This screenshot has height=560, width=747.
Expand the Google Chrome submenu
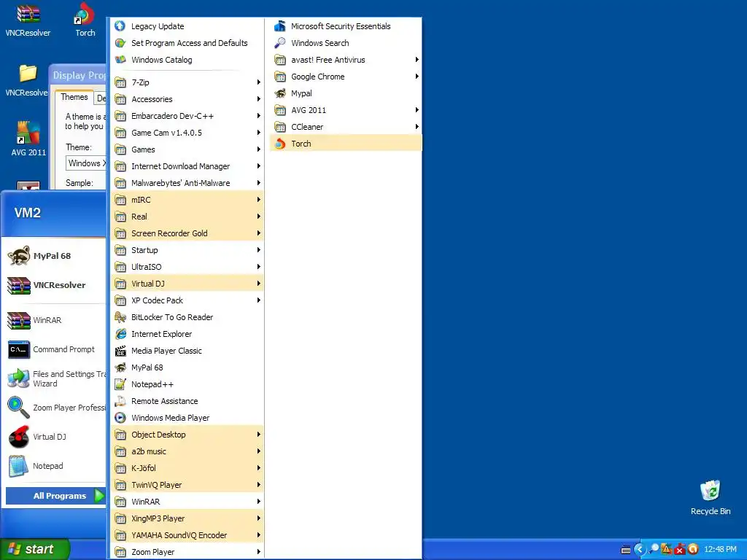pyautogui.click(x=345, y=76)
